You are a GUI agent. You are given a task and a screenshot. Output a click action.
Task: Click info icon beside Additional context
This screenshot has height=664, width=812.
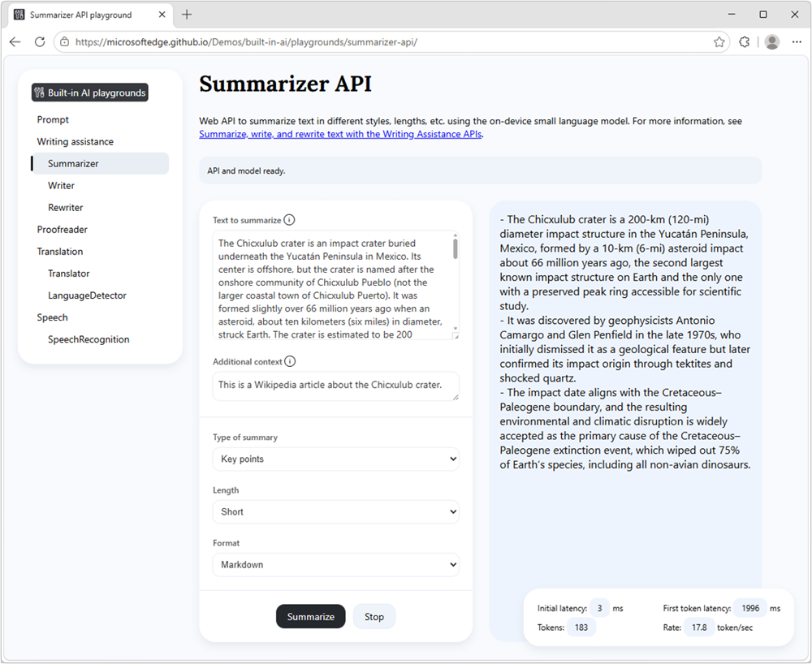(290, 361)
